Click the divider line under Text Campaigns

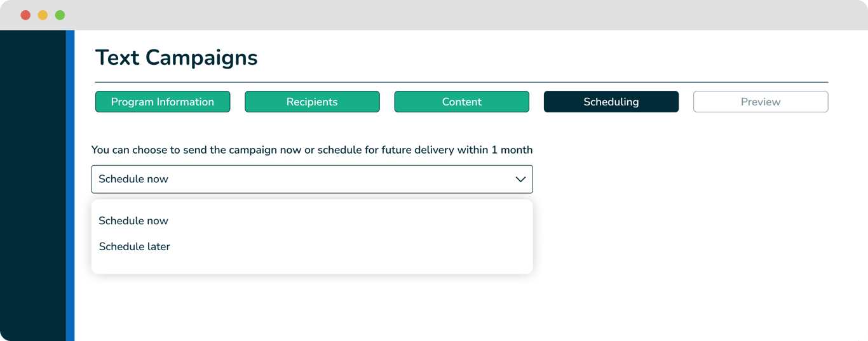[x=461, y=82]
